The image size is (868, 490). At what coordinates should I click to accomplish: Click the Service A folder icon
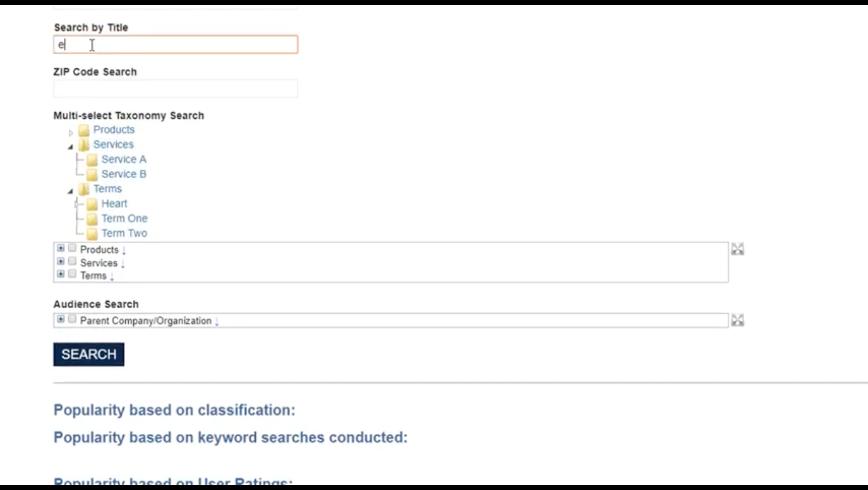point(93,160)
